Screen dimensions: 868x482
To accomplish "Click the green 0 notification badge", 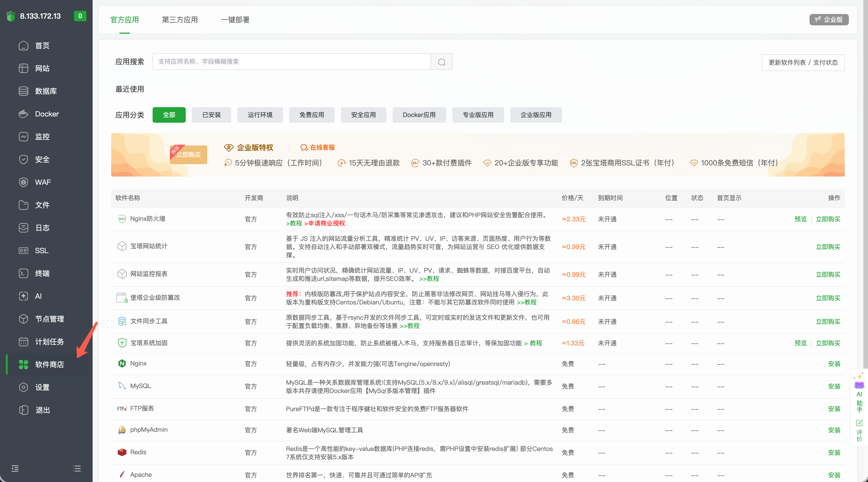I will (x=80, y=16).
